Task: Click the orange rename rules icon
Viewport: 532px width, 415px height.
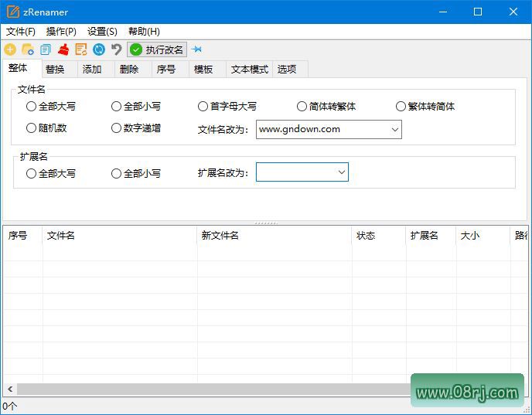Action: (x=81, y=49)
